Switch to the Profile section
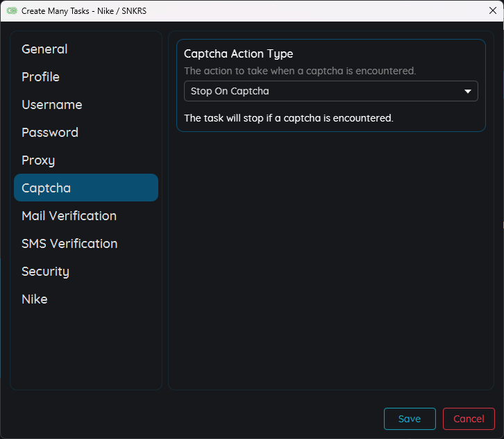 tap(40, 77)
